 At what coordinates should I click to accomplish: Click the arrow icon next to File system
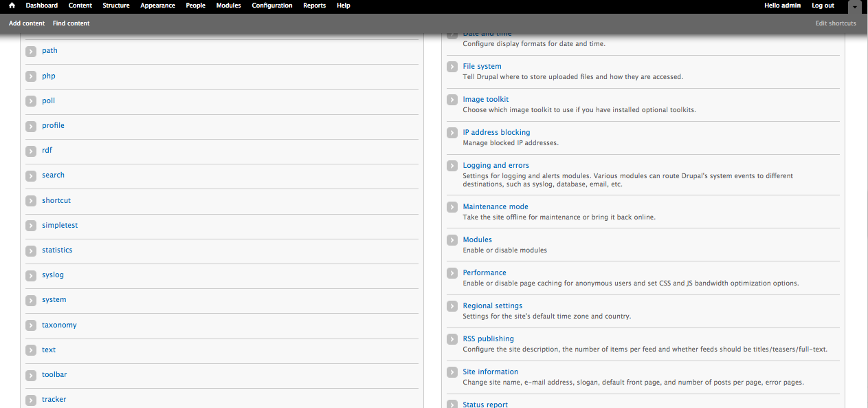452,67
